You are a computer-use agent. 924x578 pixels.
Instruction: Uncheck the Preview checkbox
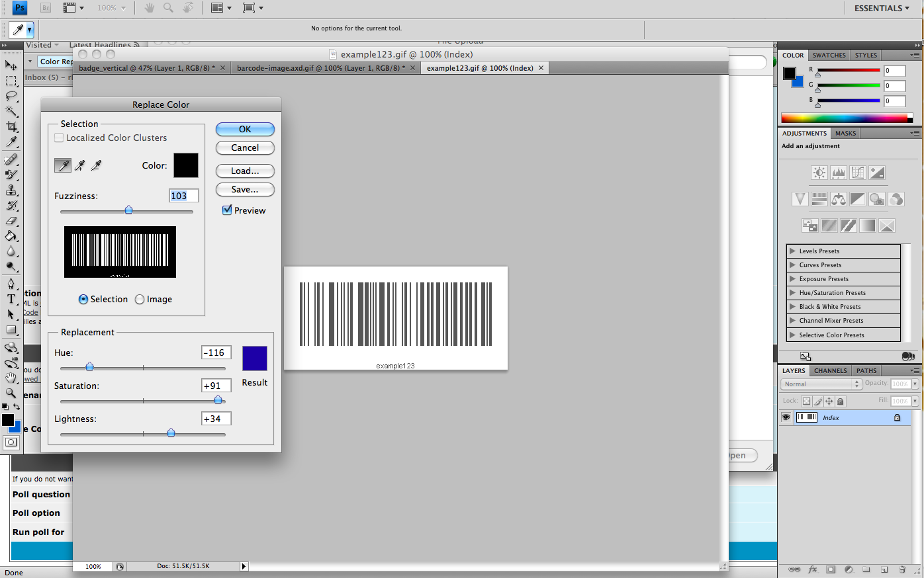227,210
